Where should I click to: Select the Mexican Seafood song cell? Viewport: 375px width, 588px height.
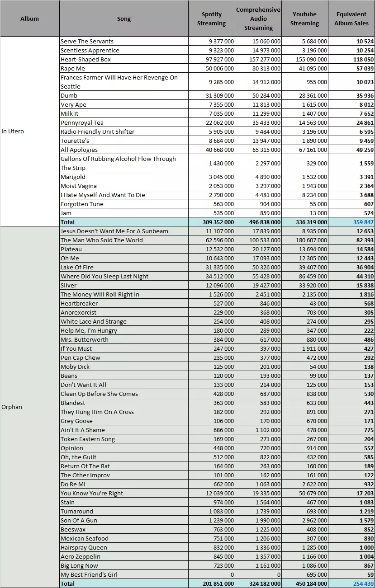(x=124, y=538)
